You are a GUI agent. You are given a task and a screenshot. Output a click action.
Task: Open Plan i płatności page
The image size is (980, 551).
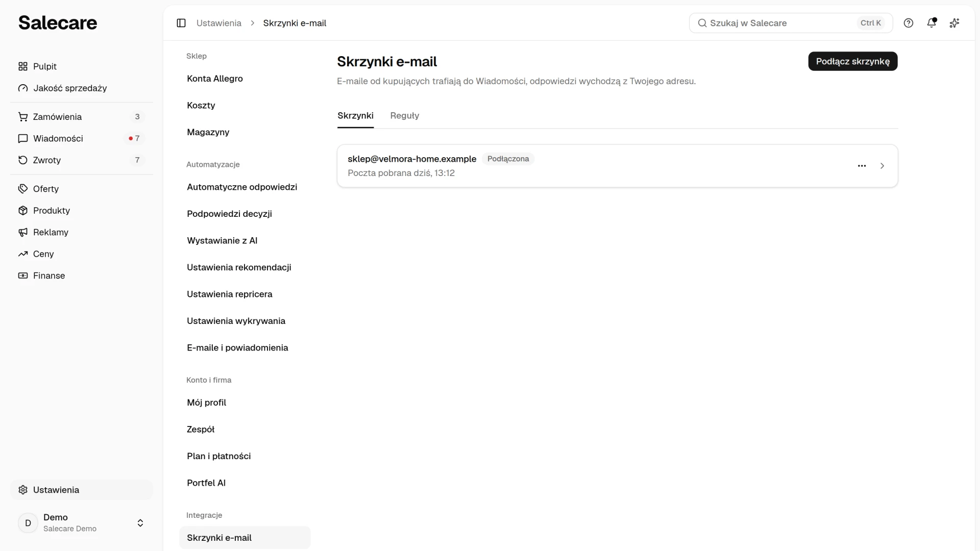click(x=245, y=456)
